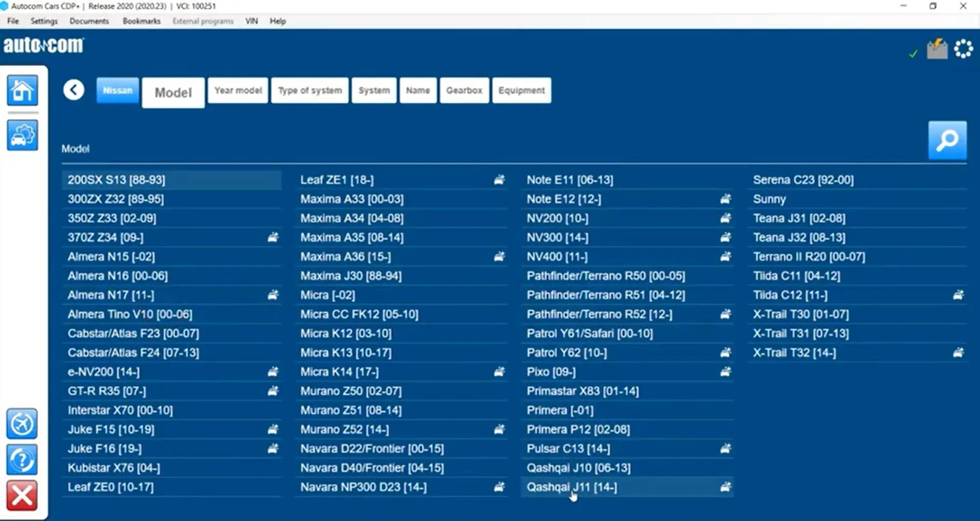980x521 pixels.
Task: Select Cabstar/Atlas F24 [07-13]
Action: 172,353
